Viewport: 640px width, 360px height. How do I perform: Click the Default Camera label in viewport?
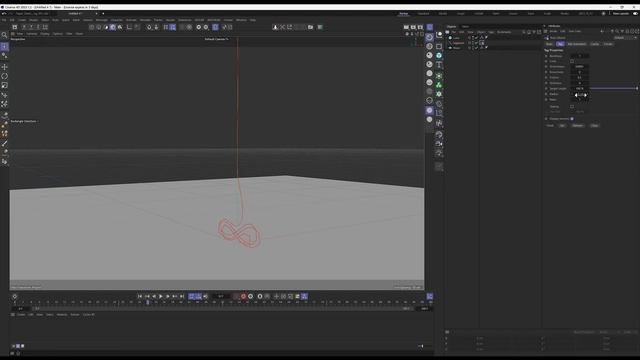tap(216, 39)
